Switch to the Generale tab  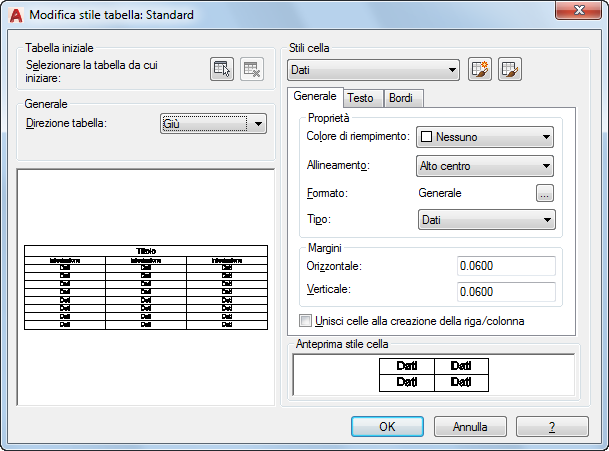(x=315, y=96)
